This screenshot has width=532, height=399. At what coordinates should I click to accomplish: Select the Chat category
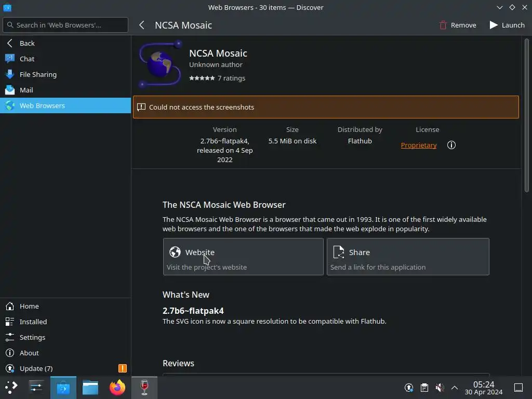pos(65,59)
